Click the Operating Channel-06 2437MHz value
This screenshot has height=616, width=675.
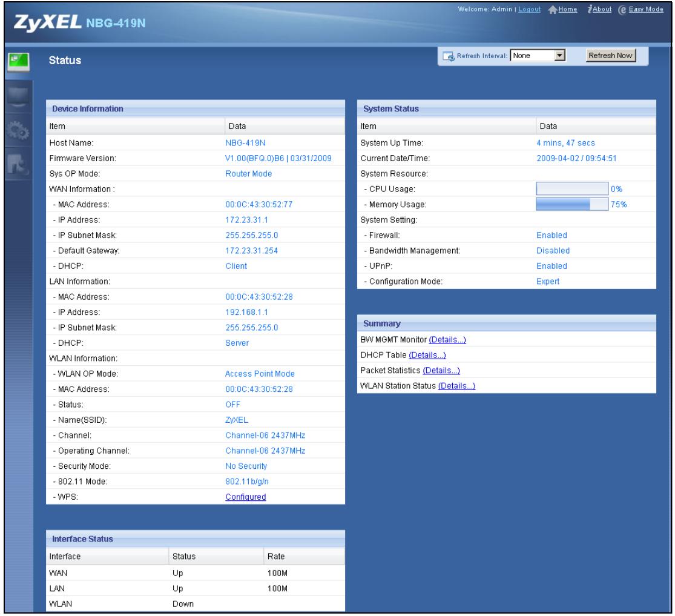(x=265, y=451)
